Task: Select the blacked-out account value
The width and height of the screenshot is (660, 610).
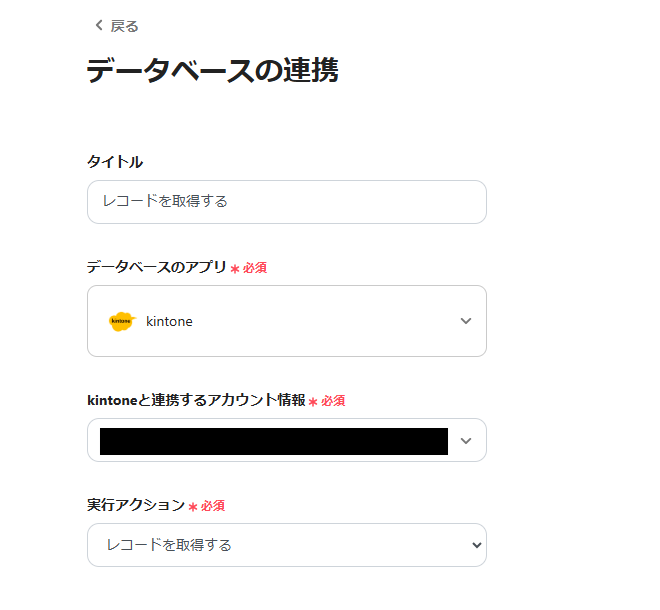Action: (x=273, y=441)
